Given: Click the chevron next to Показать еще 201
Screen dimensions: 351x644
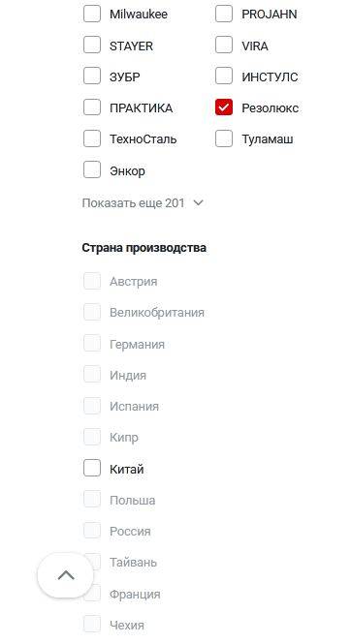Looking at the screenshot, I should pyautogui.click(x=198, y=203).
